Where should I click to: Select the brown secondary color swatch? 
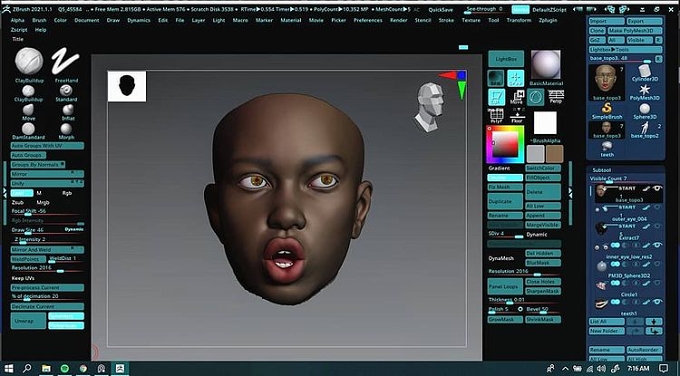point(555,154)
